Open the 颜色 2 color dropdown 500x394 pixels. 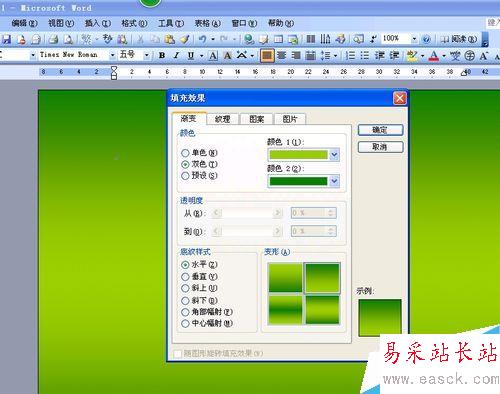334,181
